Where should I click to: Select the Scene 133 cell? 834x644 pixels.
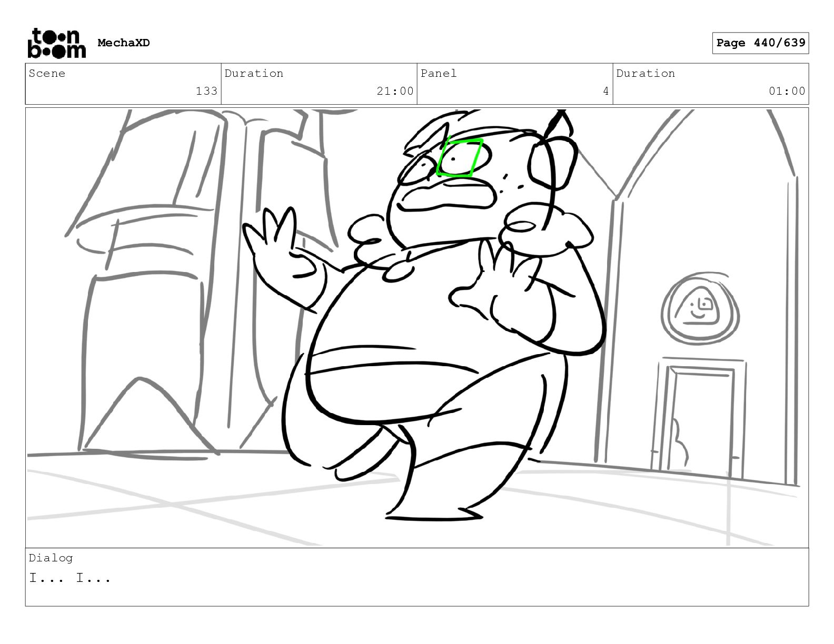pyautogui.click(x=123, y=84)
